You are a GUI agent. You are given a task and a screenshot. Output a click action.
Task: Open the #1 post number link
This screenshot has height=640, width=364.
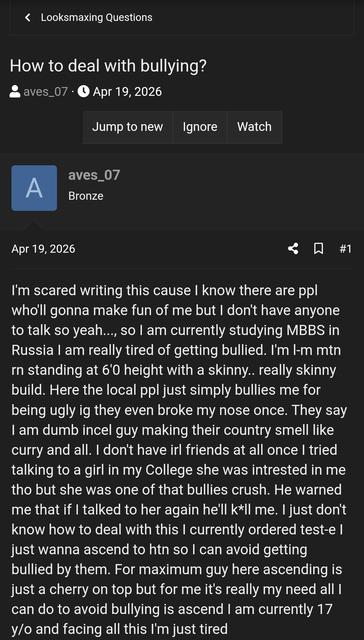346,249
